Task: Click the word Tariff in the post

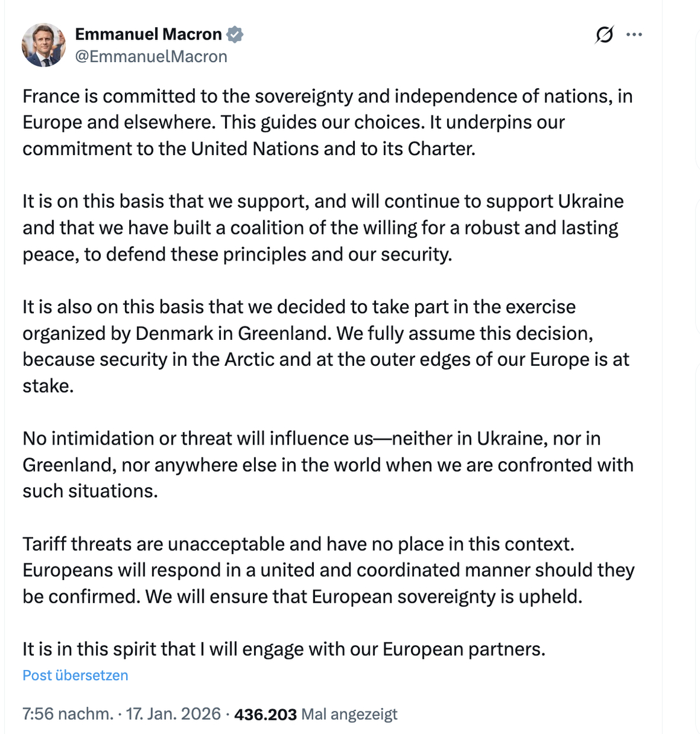Action: [x=44, y=544]
